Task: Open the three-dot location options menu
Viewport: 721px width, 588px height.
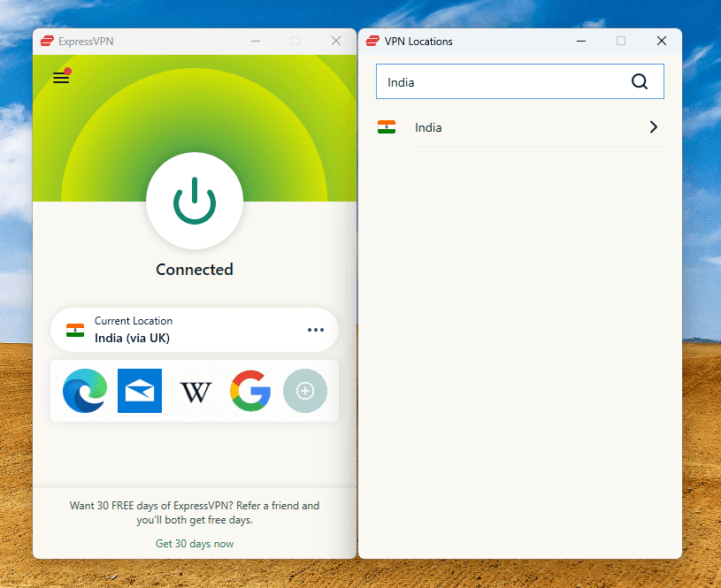Action: click(316, 330)
